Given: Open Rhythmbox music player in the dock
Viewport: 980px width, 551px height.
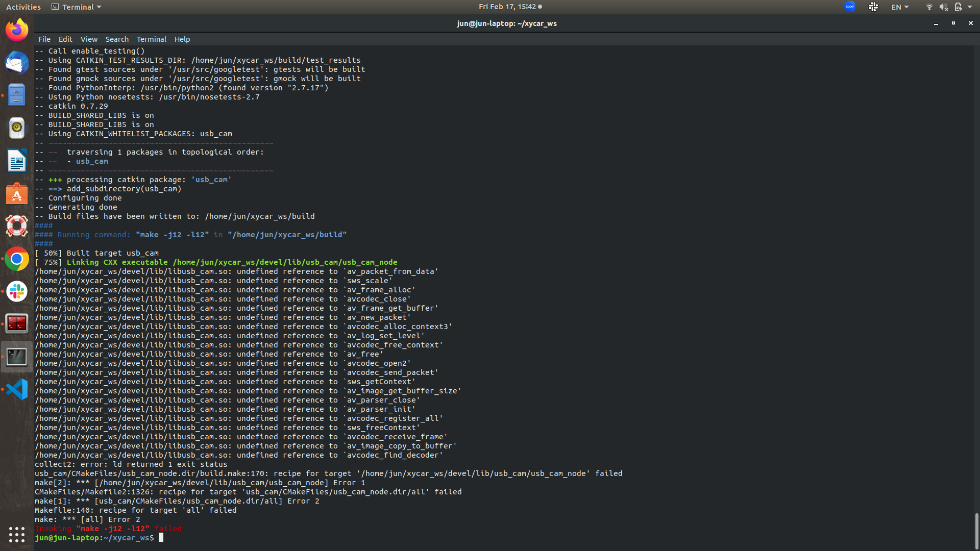Looking at the screenshot, I should [17, 128].
